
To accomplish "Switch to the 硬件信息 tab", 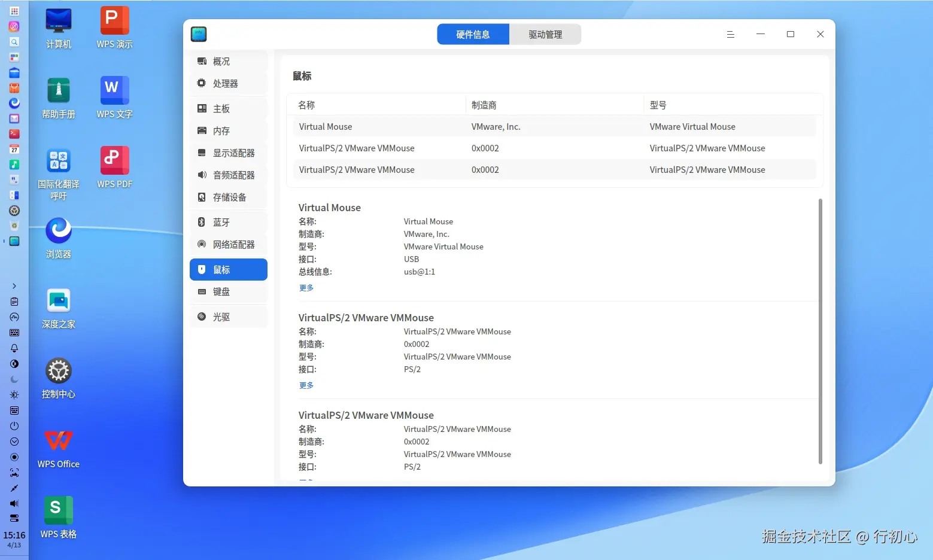I will tap(473, 34).
